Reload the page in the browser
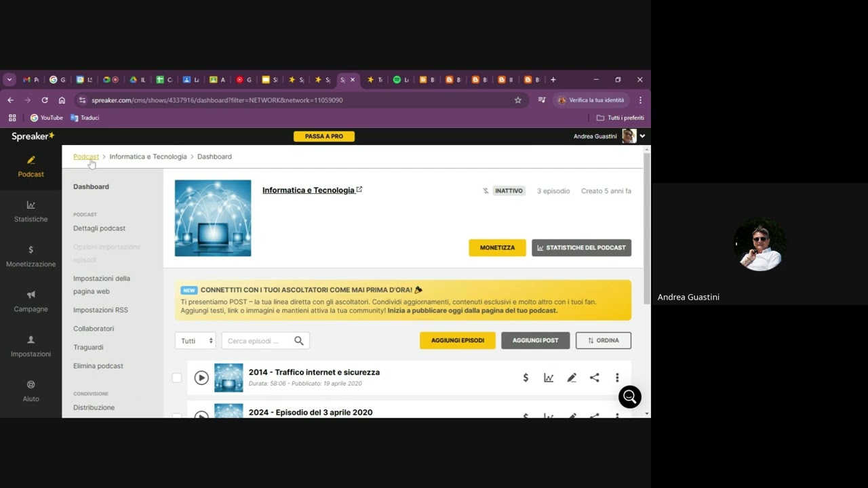This screenshot has width=868, height=488. click(x=45, y=100)
